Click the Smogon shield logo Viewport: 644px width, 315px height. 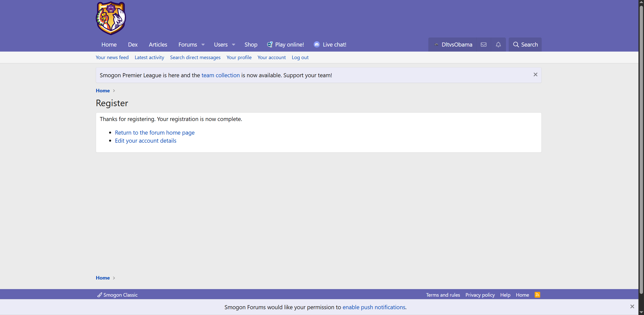111,18
